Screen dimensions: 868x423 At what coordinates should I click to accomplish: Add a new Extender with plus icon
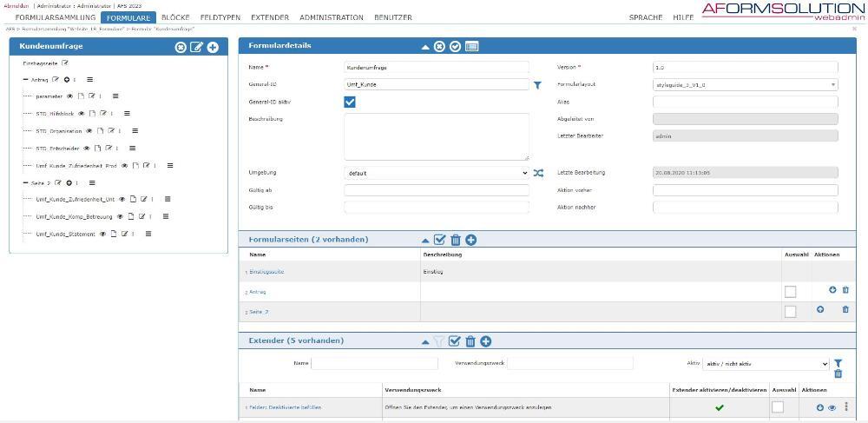coord(486,341)
